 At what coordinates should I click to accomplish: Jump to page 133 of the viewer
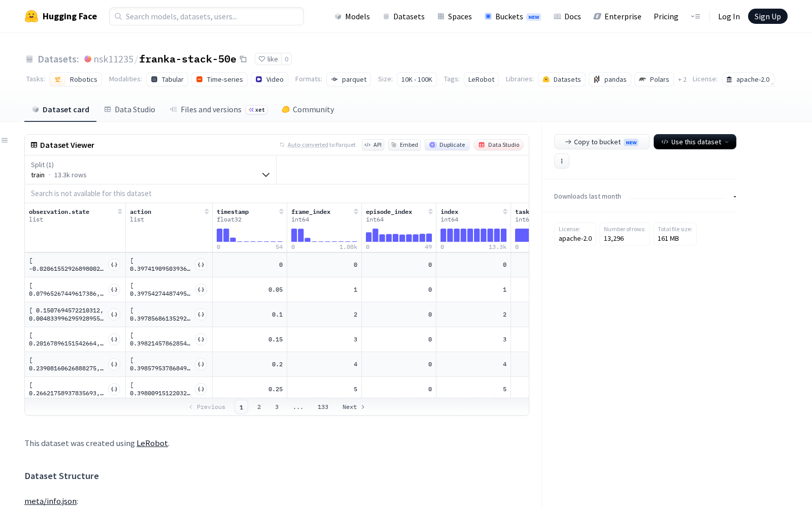click(323, 407)
